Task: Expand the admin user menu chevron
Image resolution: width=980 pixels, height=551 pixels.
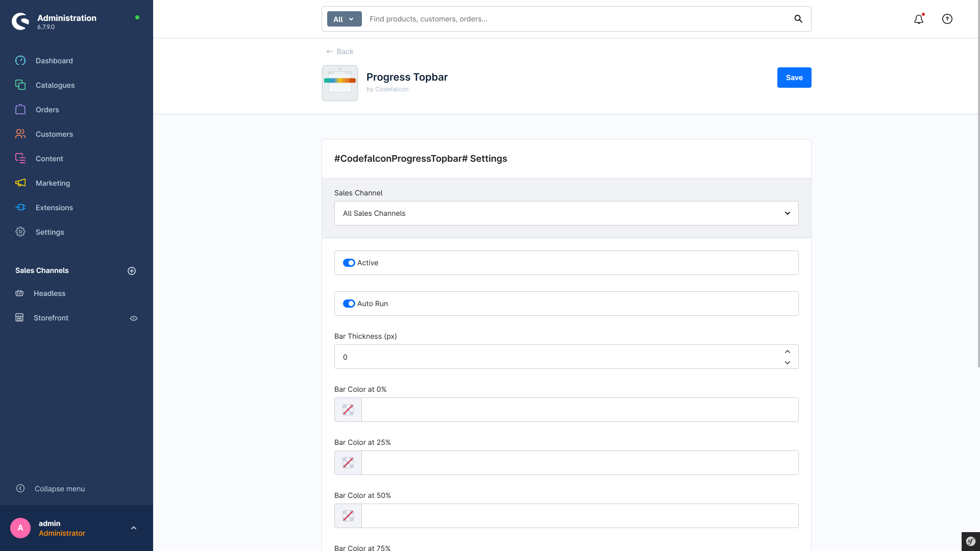Action: 134,528
